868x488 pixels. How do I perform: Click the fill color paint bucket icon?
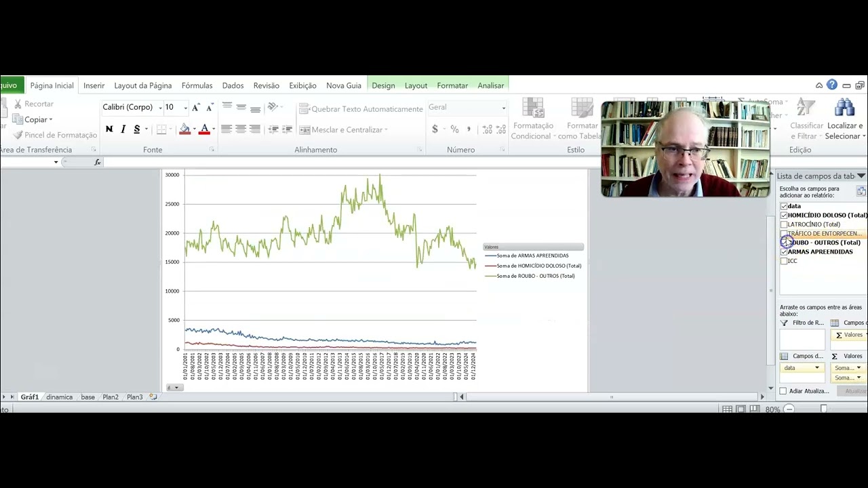click(184, 129)
